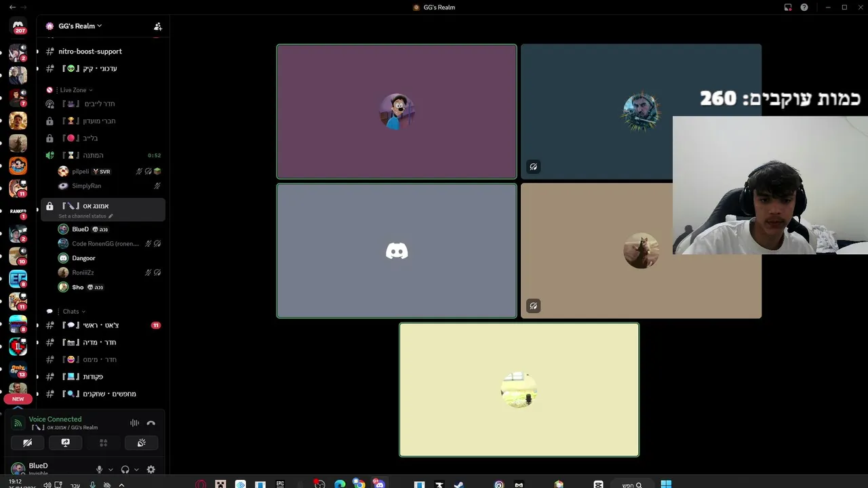This screenshot has width=868, height=488.
Task: Focus the purple video tile
Action: pyautogui.click(x=397, y=112)
